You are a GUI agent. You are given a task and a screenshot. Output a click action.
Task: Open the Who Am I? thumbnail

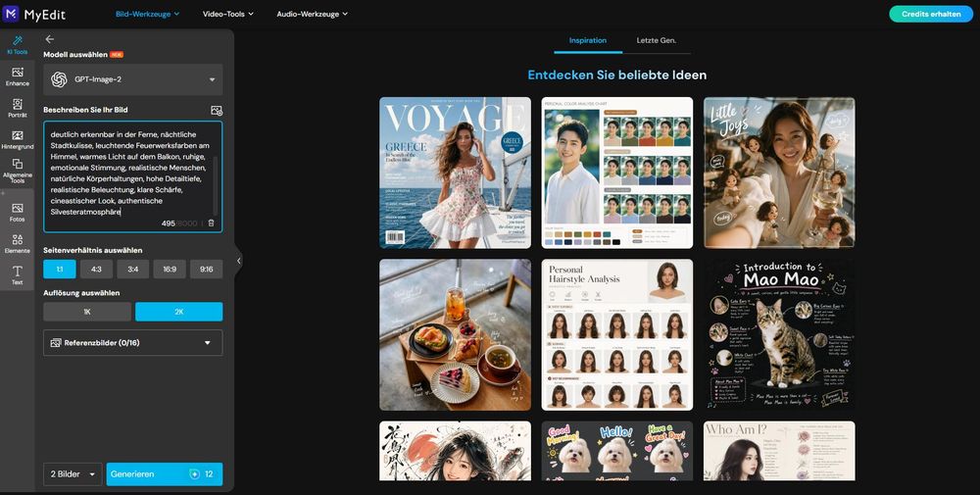point(779,451)
